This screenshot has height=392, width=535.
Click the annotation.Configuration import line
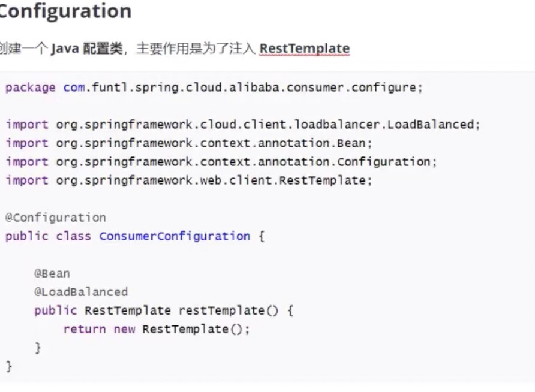(221, 162)
